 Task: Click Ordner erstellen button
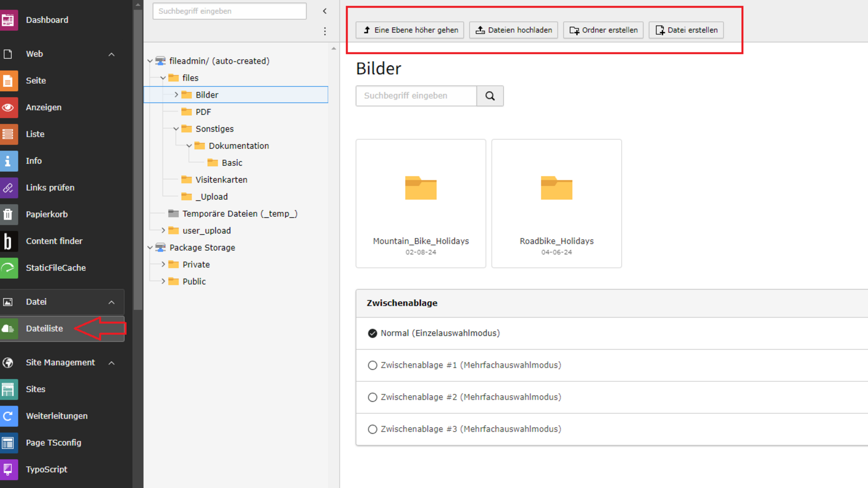(x=603, y=30)
